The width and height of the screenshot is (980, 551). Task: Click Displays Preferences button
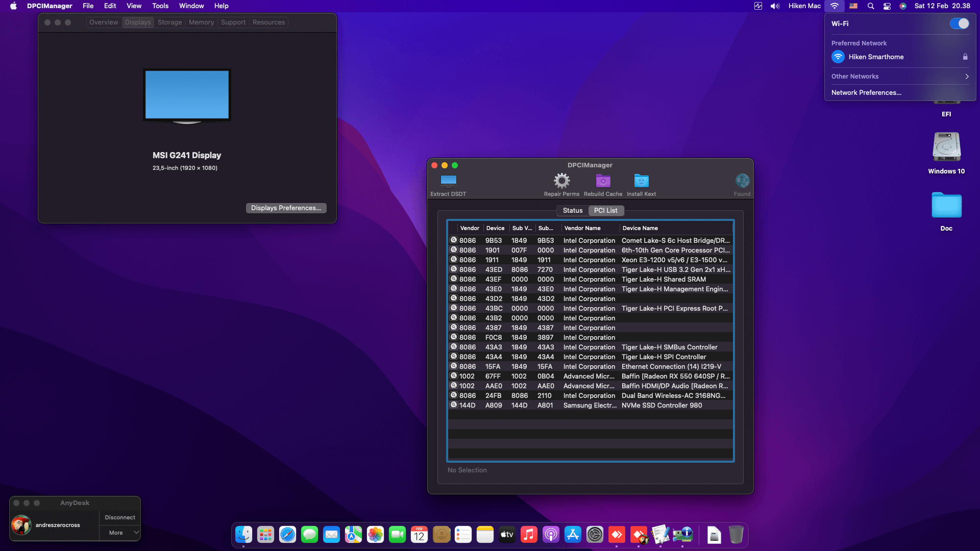tap(286, 208)
